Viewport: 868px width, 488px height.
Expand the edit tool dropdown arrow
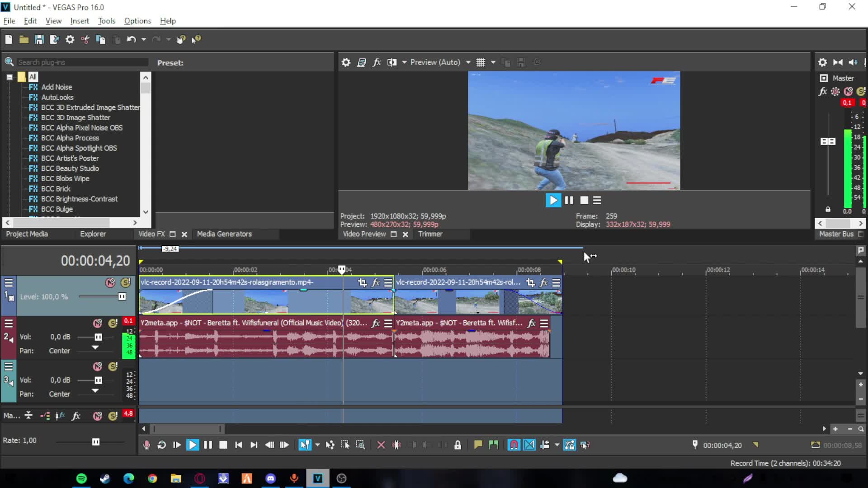pyautogui.click(x=318, y=445)
